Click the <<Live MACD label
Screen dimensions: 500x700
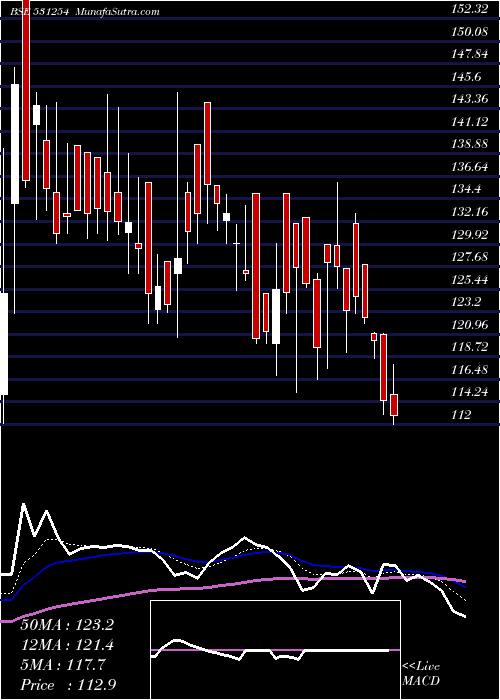[x=421, y=674]
